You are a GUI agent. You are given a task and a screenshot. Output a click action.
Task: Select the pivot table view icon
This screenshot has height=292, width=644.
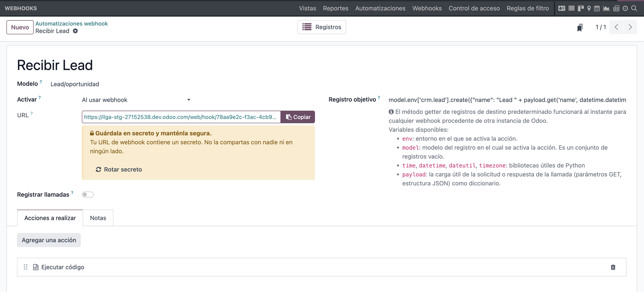(x=616, y=8)
